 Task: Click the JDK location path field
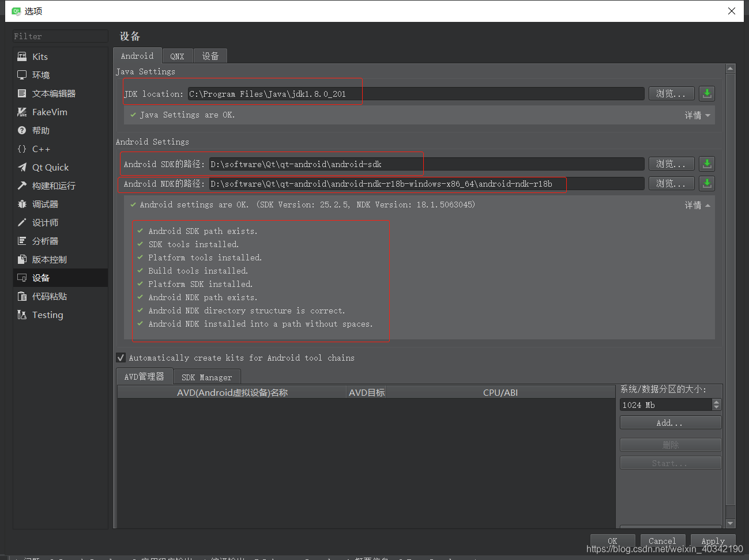pos(416,94)
